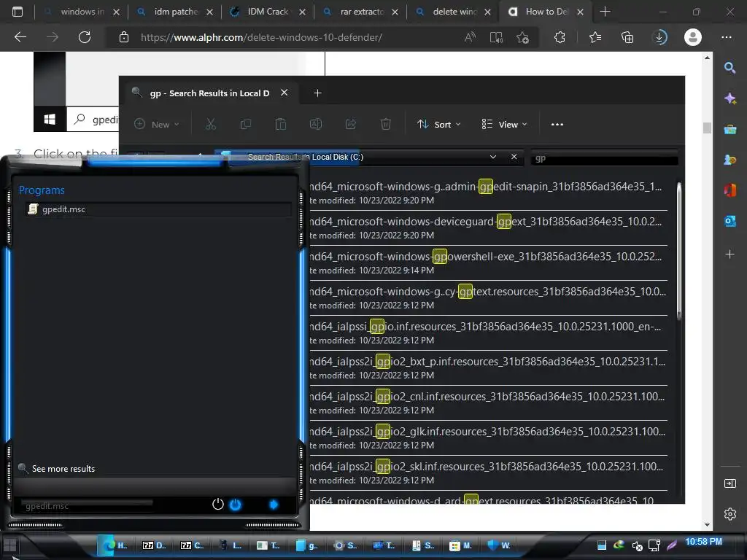Image resolution: width=747 pixels, height=560 pixels.
Task: Clear the Explorer address bar search with X
Action: 514,157
